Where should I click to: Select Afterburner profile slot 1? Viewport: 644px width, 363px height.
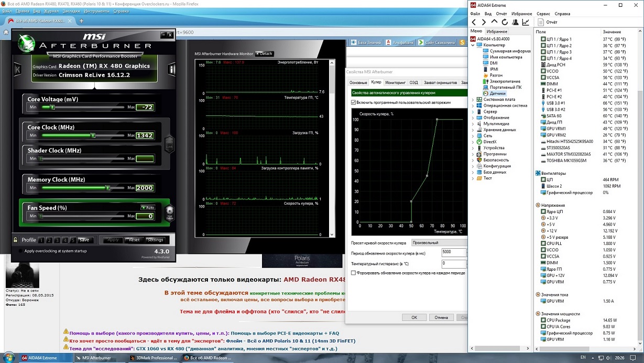[x=41, y=240]
